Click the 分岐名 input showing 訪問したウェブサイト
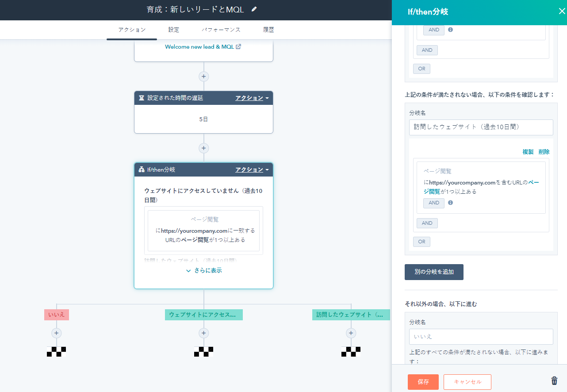Image resolution: width=567 pixels, height=392 pixels. pos(481,127)
